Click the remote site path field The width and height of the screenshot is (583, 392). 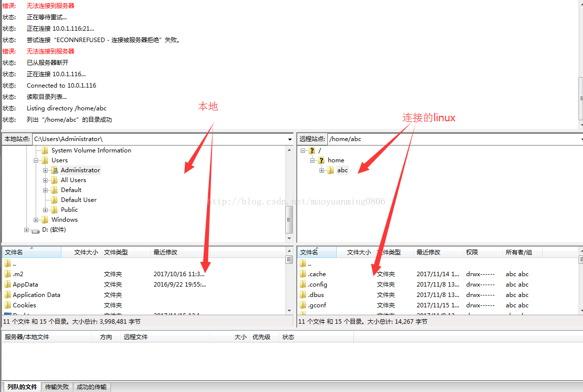pos(454,139)
